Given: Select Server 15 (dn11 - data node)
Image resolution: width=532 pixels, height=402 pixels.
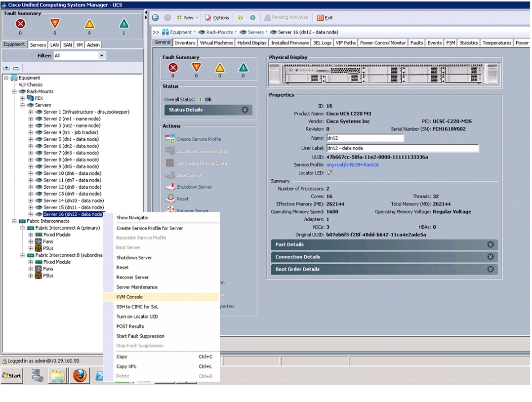Looking at the screenshot, I should point(74,207).
